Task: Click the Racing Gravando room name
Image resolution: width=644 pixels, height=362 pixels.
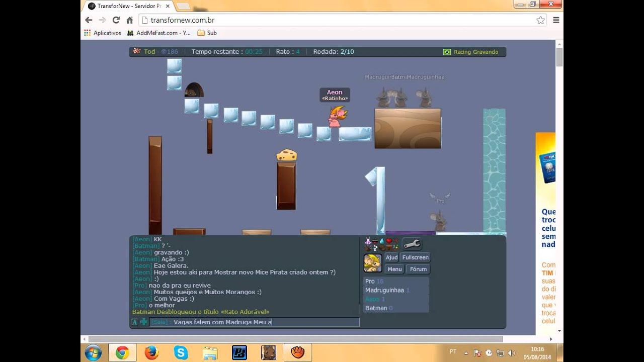Action: (476, 52)
